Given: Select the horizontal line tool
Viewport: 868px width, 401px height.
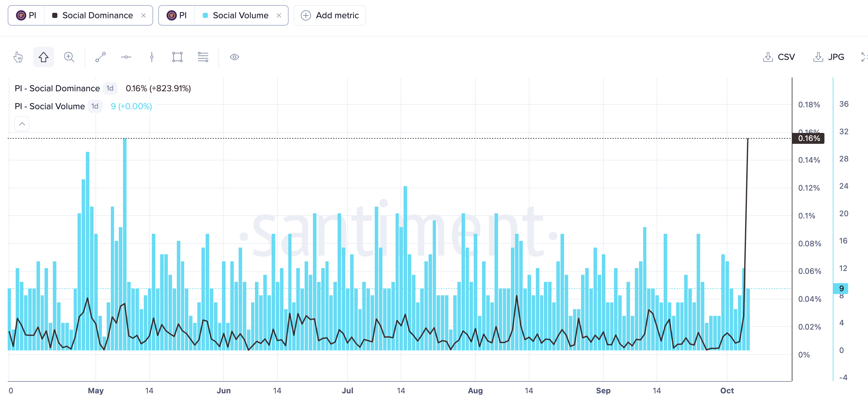Looking at the screenshot, I should point(126,57).
